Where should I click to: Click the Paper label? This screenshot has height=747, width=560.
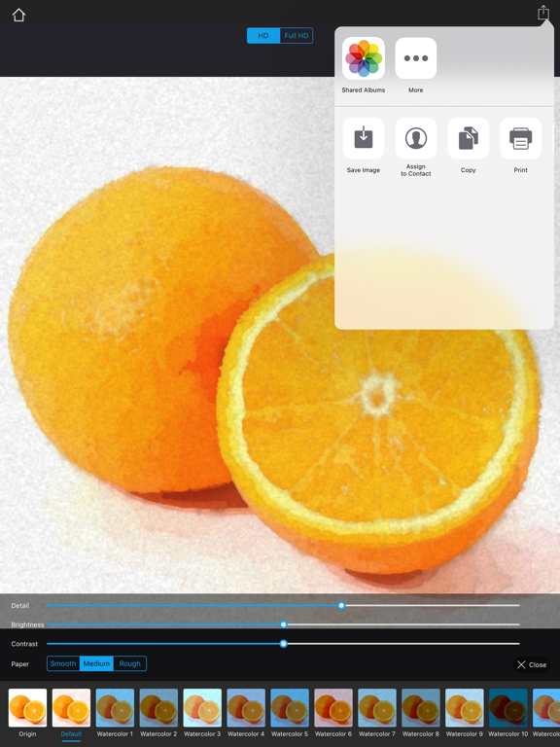pos(20,663)
